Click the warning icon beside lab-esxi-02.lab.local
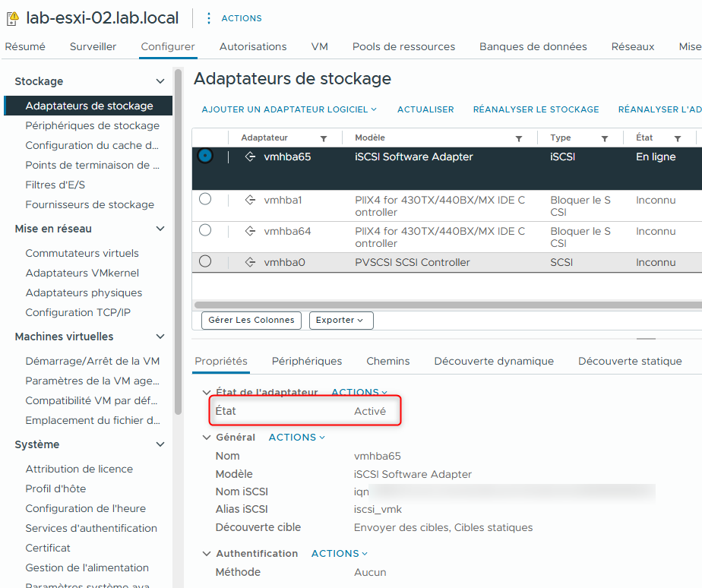702x588 pixels. pos(11,17)
